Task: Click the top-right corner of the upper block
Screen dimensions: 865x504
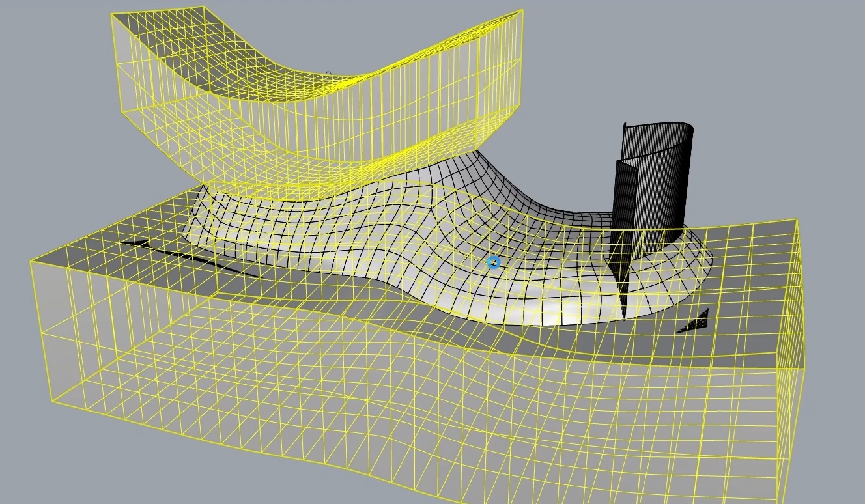Action: coord(522,10)
